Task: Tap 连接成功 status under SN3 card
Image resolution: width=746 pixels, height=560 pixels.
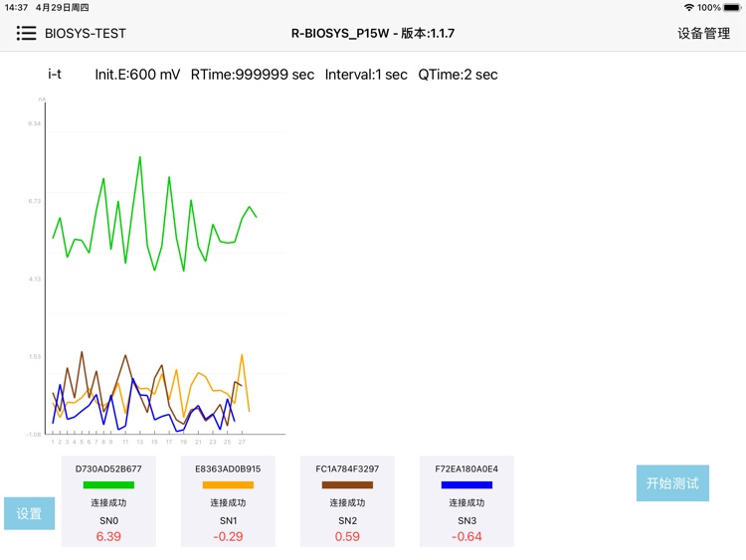Action: [x=466, y=503]
